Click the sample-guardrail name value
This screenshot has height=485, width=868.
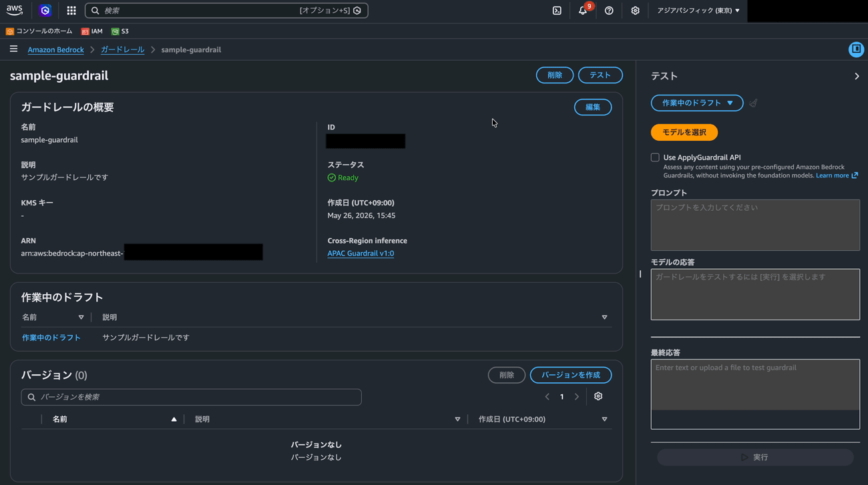pos(49,140)
